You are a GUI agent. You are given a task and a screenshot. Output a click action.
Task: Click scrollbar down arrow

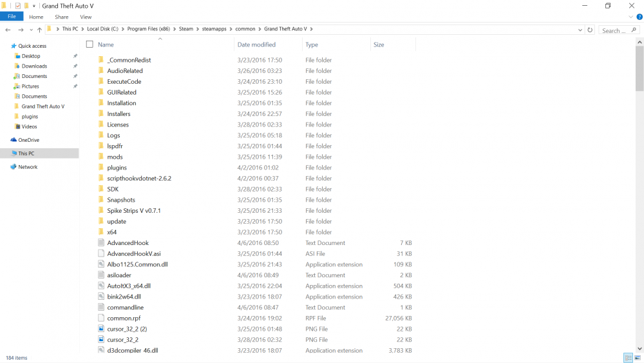639,349
